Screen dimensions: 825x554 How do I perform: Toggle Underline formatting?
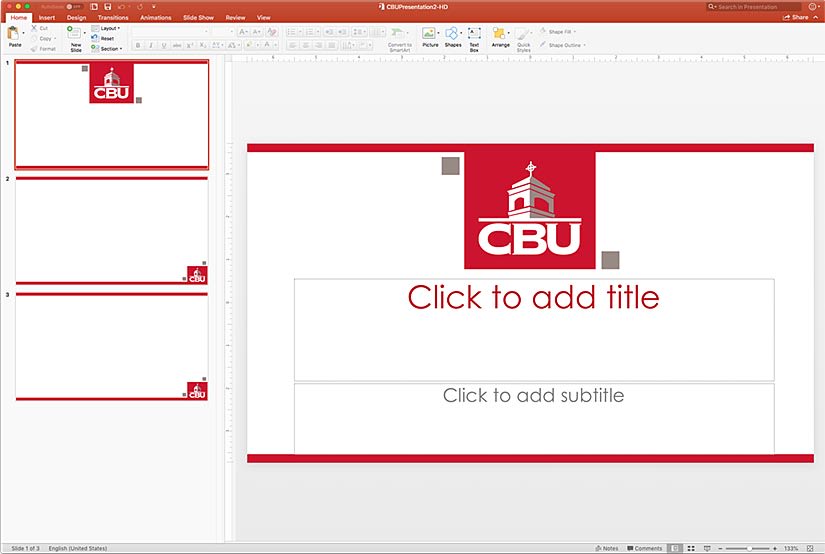164,45
